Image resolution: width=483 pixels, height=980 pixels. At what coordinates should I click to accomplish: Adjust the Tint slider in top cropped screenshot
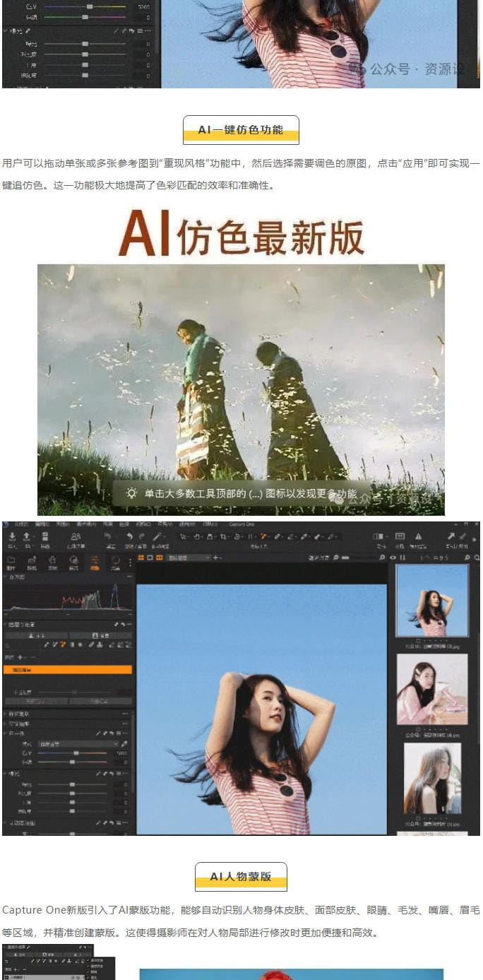[x=85, y=17]
